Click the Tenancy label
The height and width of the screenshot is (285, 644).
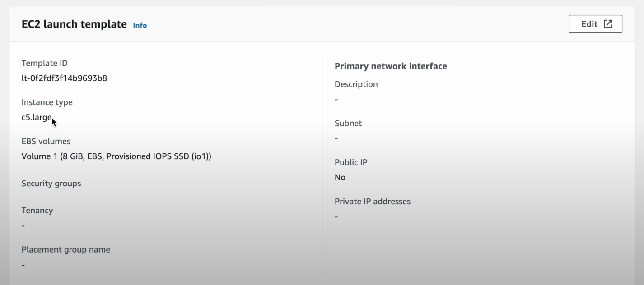[x=37, y=211]
